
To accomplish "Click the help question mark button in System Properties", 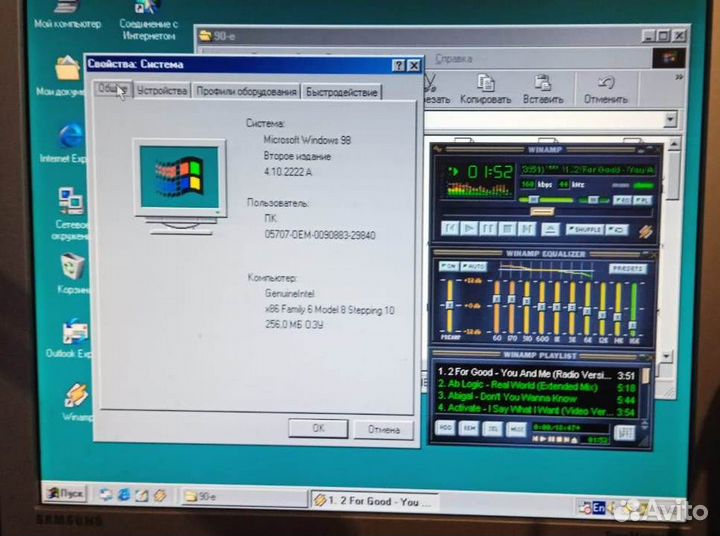I will 399,65.
